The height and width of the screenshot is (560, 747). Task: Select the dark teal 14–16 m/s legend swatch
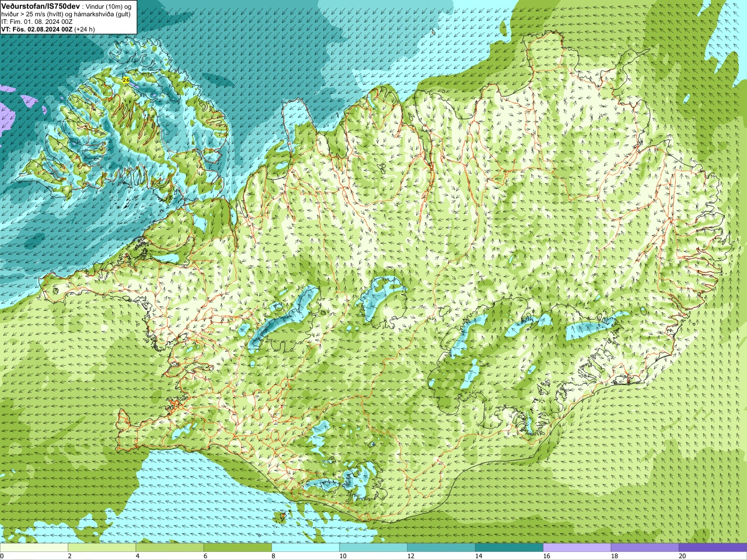pos(509,548)
